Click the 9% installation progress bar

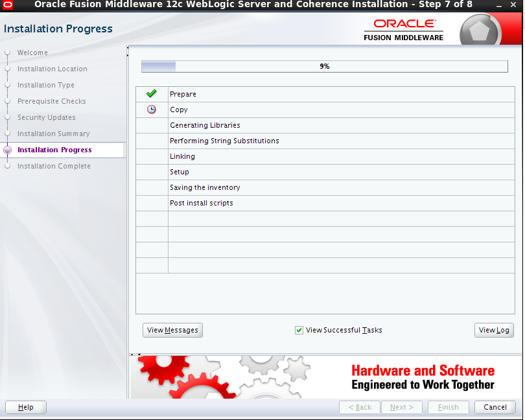pos(325,66)
